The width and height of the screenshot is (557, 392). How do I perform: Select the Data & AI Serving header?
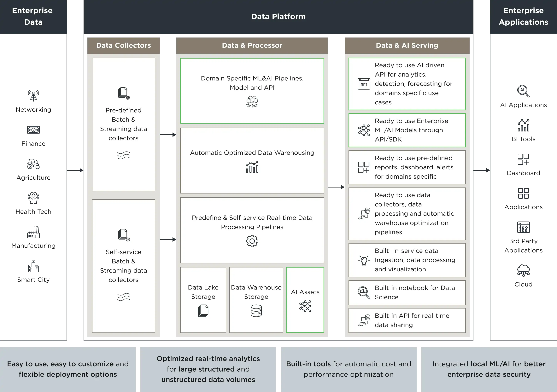407,45
